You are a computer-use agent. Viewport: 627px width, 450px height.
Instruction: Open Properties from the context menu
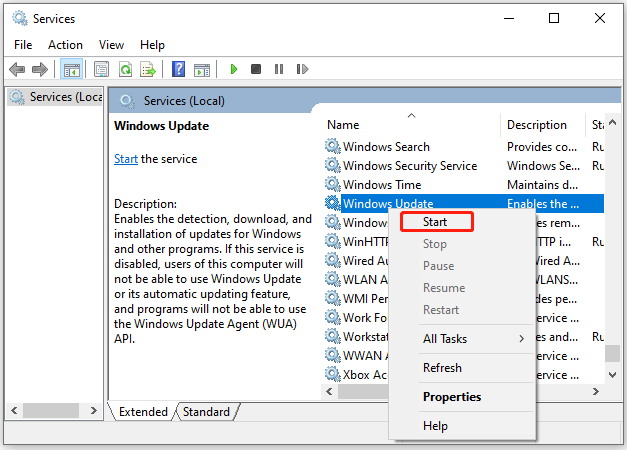(462, 397)
